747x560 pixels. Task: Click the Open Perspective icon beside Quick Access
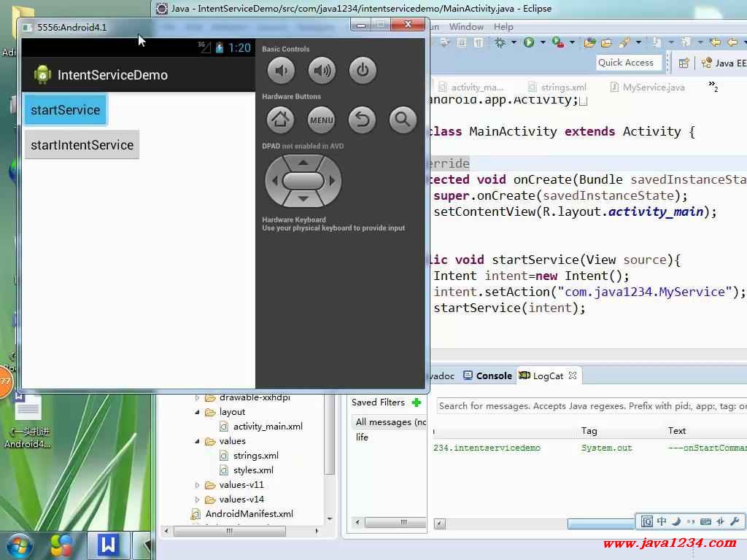click(x=684, y=63)
